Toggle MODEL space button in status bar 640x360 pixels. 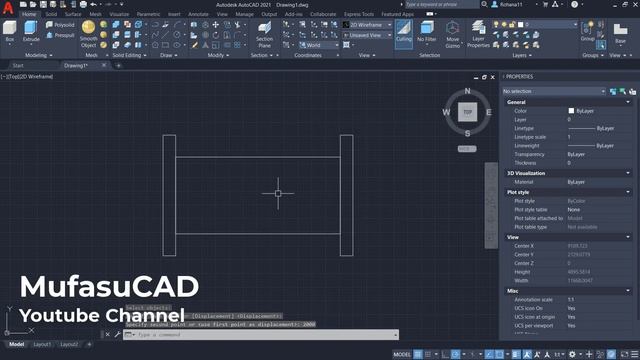(x=402, y=354)
